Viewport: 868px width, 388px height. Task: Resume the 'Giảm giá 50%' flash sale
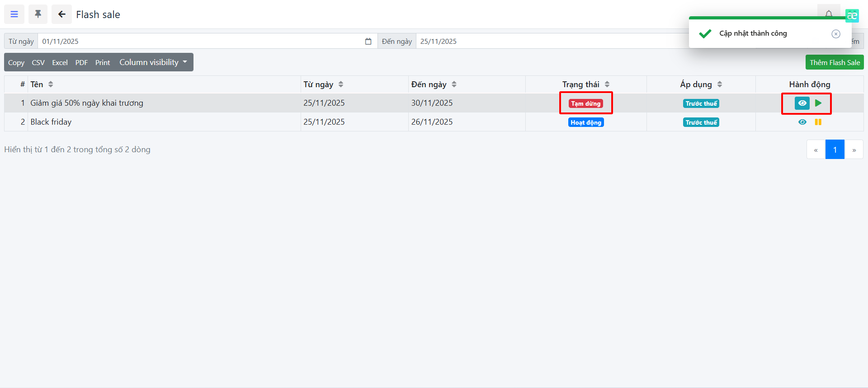(818, 103)
